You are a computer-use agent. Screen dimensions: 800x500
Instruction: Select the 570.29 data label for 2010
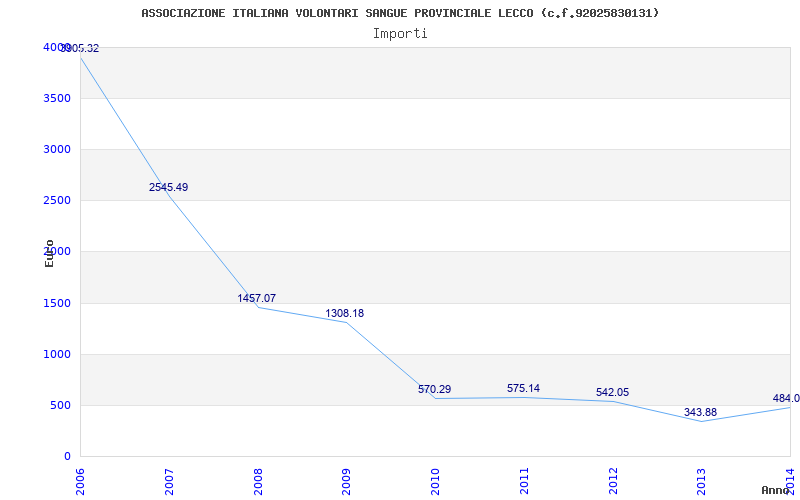(x=434, y=390)
